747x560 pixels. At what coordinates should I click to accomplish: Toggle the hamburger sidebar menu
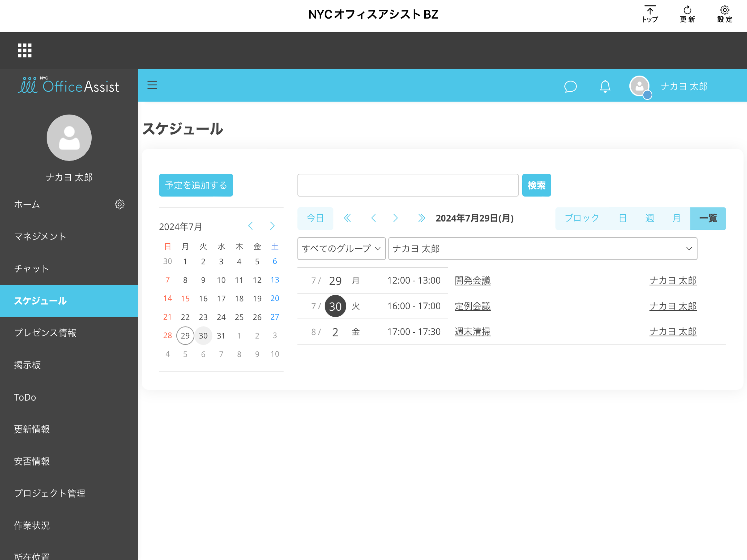pos(152,85)
